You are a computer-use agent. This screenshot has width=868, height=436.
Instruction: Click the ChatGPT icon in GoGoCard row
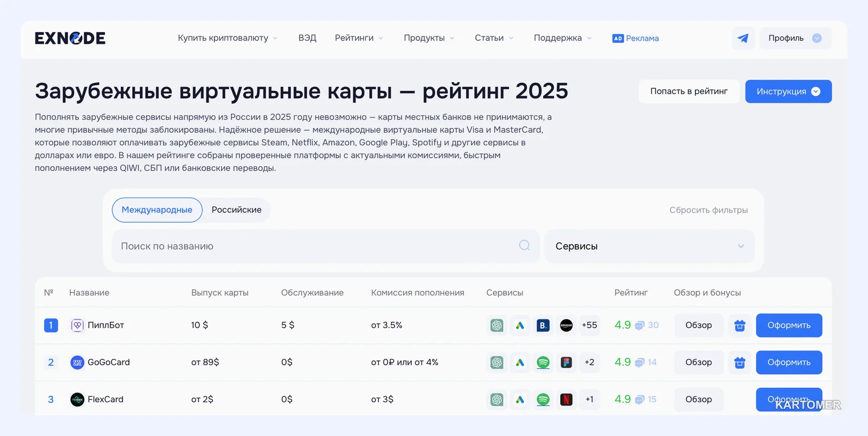point(497,363)
